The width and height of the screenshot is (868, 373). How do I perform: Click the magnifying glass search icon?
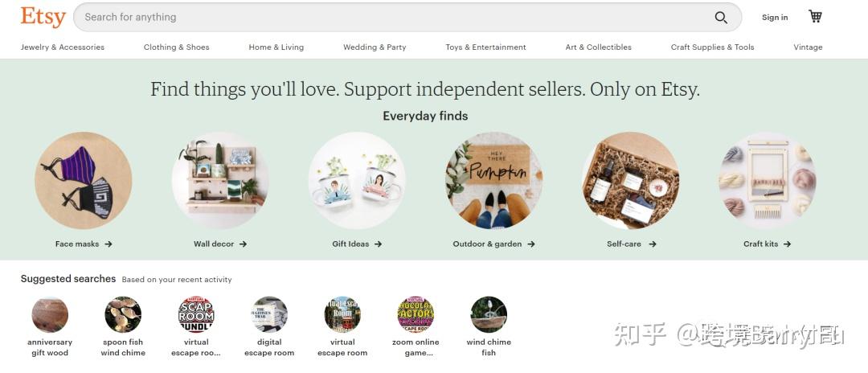pos(721,18)
